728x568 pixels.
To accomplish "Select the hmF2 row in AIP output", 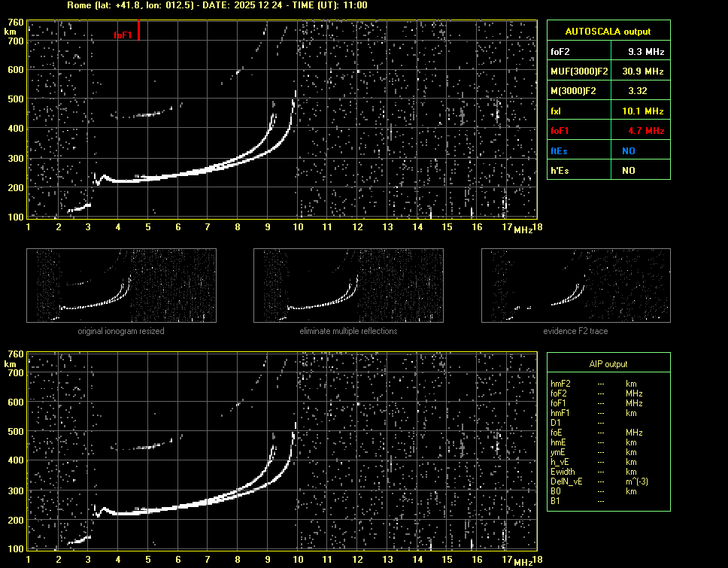I will 559,384.
